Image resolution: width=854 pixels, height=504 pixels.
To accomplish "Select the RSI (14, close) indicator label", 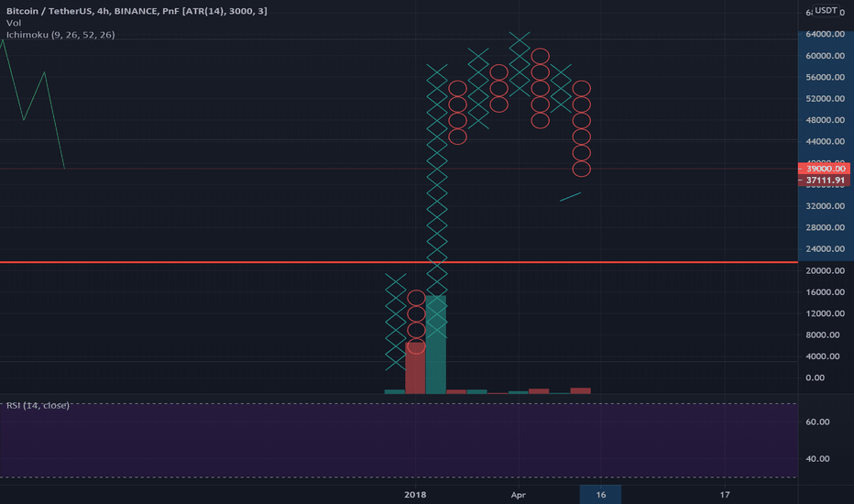I will (38, 405).
